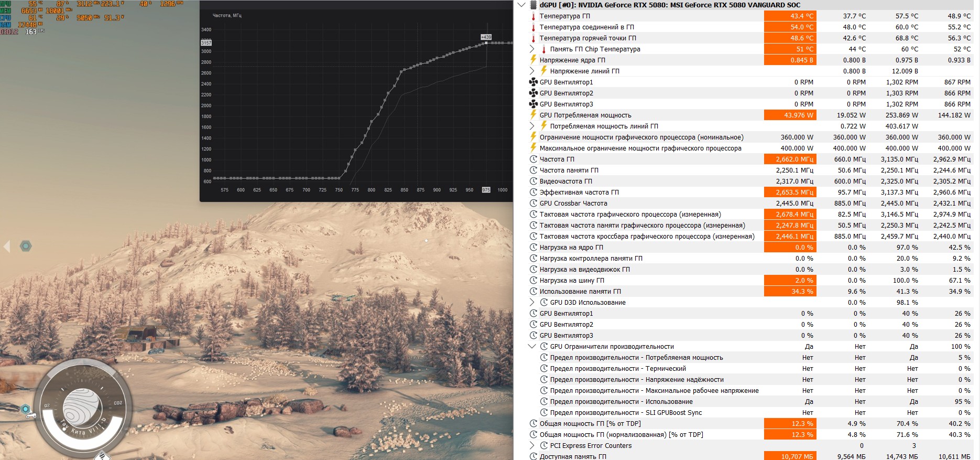
Task: Expand the GPU D3D Использование row
Action: (x=532, y=303)
